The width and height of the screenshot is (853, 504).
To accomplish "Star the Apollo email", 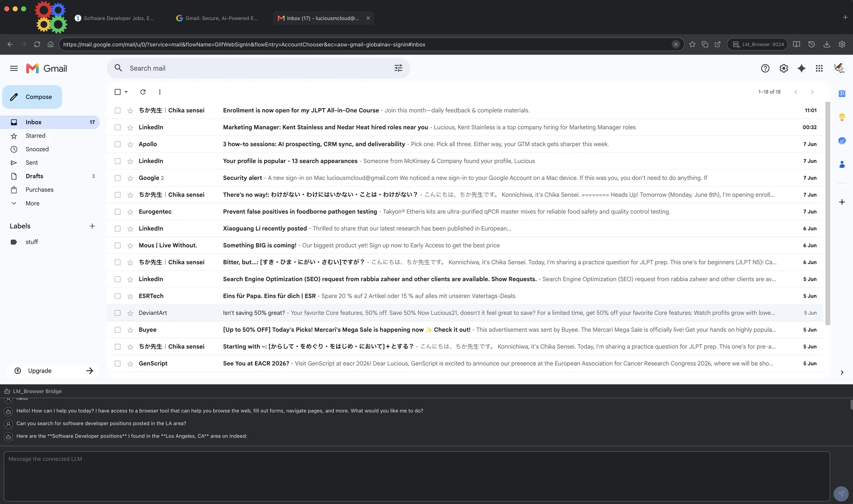I will point(130,144).
